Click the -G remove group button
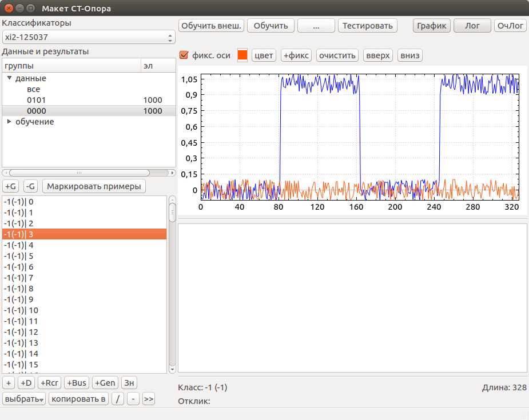Viewport: 529px width, 420px height. point(30,186)
